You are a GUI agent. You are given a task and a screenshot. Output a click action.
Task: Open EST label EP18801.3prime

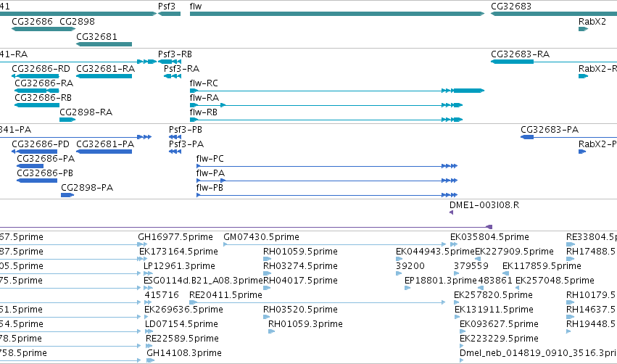[440, 281]
